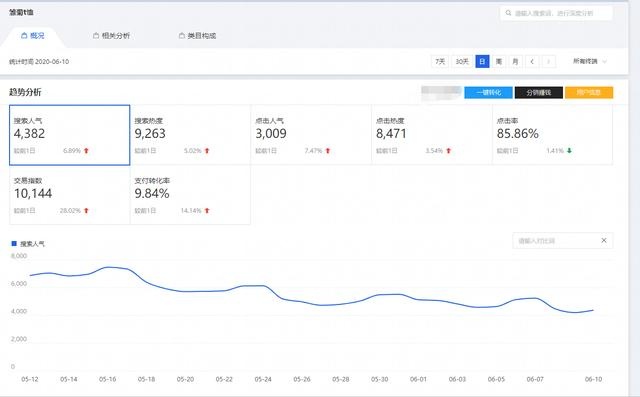Click the icon on 相关分析 tab
The image size is (640, 397).
(96, 36)
